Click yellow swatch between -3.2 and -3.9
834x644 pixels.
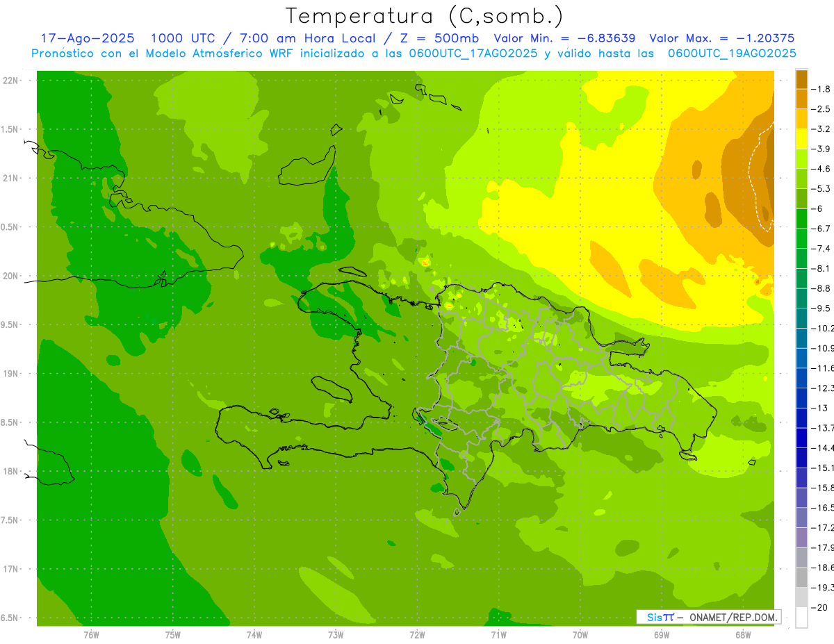click(x=801, y=139)
